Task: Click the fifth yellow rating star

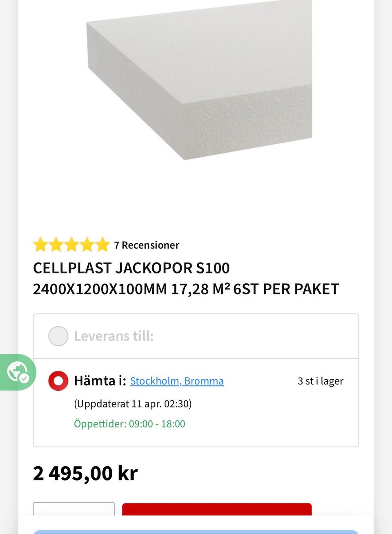Action: point(102,245)
